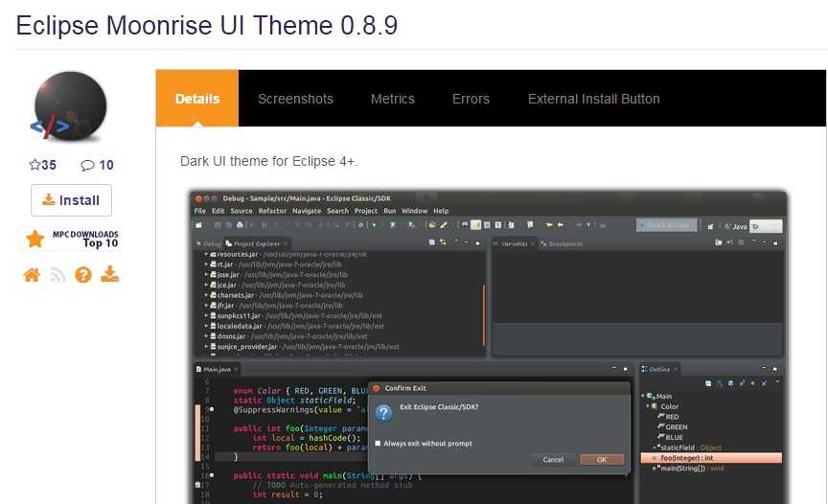Close the Confirm Exit dialog via red button

coord(376,388)
